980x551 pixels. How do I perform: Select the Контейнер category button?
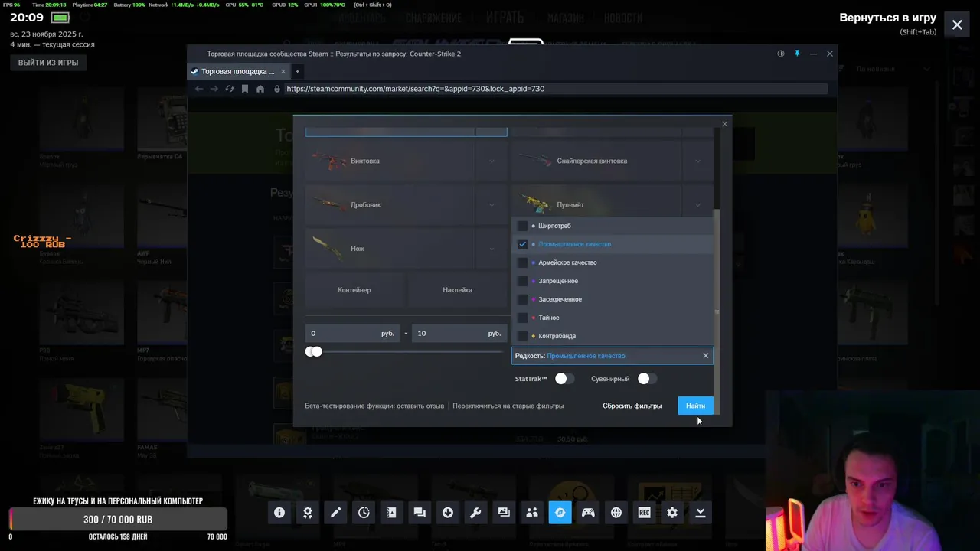(x=354, y=290)
